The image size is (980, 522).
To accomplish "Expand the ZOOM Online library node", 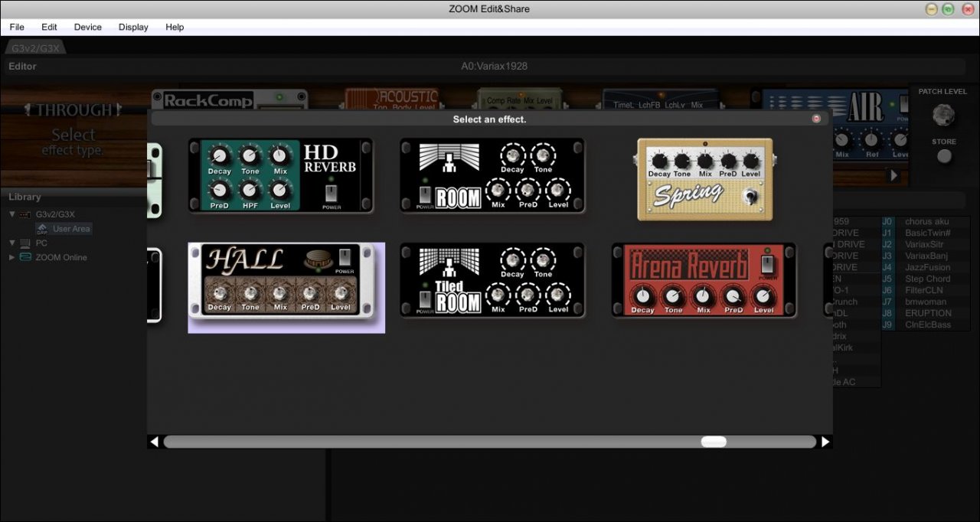I will pos(12,257).
